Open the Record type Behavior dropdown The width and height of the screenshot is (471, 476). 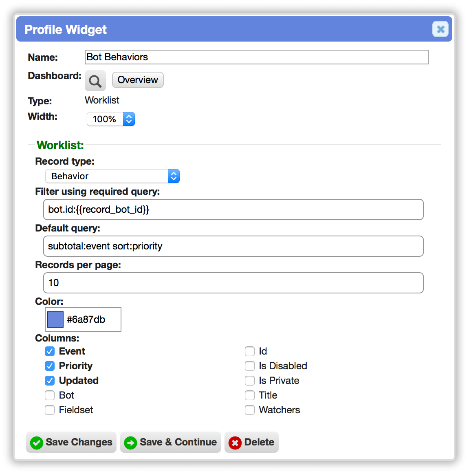coord(112,176)
